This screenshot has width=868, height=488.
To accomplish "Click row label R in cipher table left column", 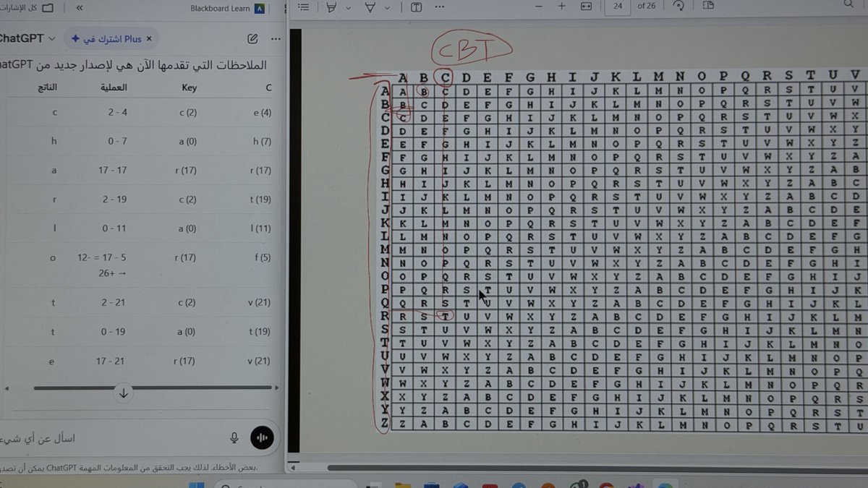I will (x=385, y=316).
